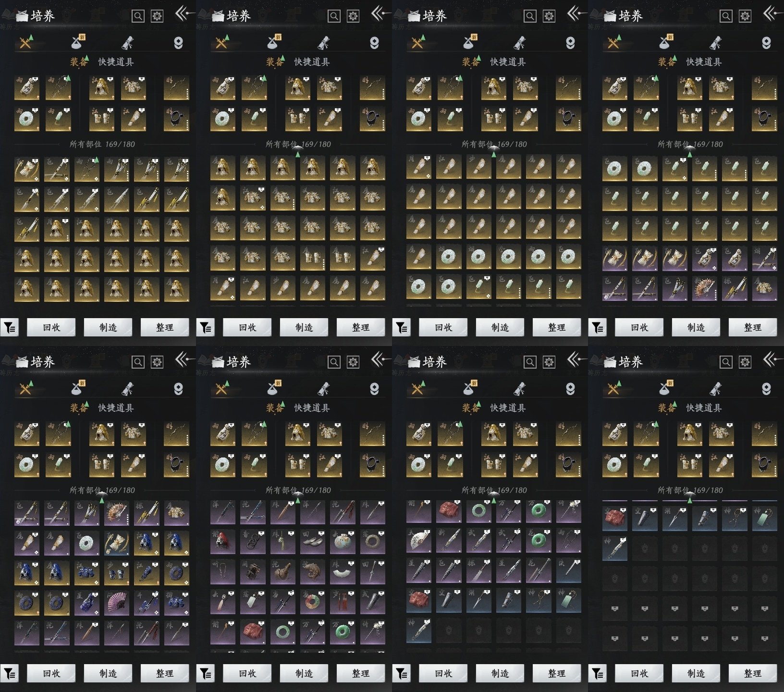Image resolution: width=784 pixels, height=692 pixels.
Task: Switch to 快捷道具 in the second top panel
Action: coord(312,62)
